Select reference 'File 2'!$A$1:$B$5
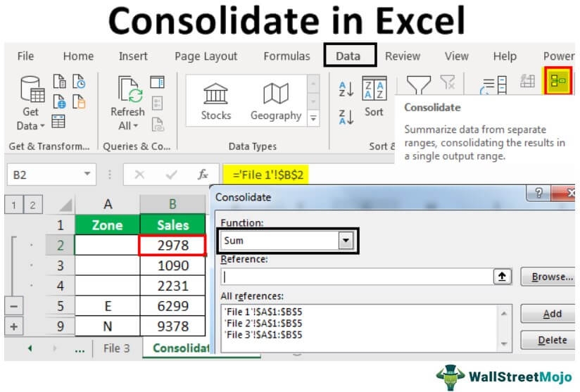The image size is (580, 392). tap(263, 323)
